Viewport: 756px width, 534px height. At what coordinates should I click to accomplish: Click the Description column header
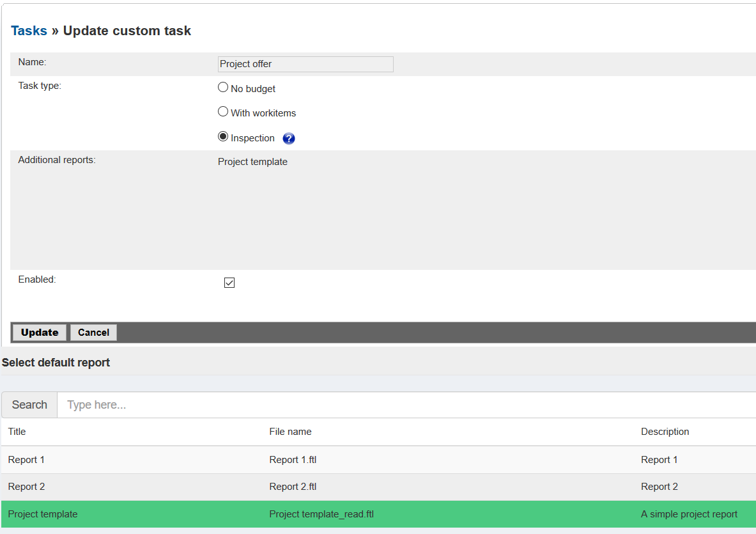click(665, 432)
